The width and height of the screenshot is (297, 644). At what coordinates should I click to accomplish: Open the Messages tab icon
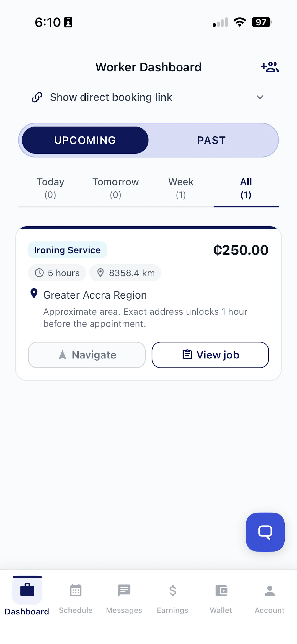pyautogui.click(x=124, y=590)
